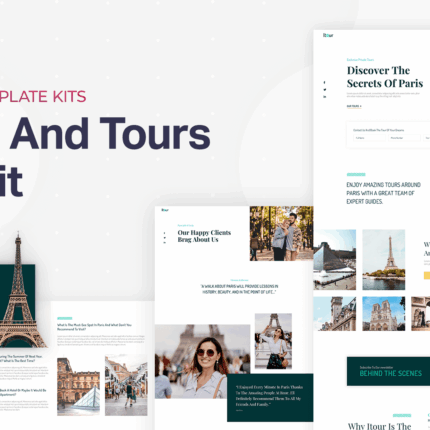Image resolution: width=430 pixels, height=430 pixels.
Task: Click the dark green testimonial quote box
Action: point(270,398)
